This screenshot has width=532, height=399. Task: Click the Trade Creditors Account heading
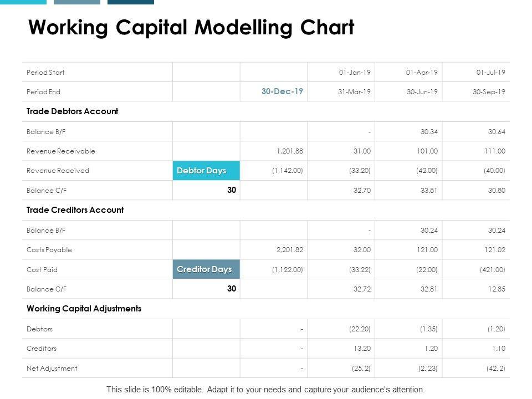pyautogui.click(x=75, y=210)
